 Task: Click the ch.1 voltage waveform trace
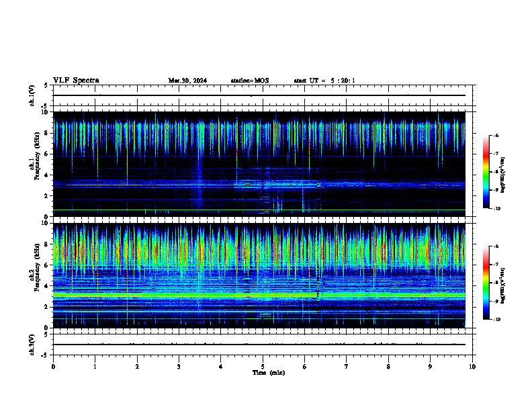(259, 95)
